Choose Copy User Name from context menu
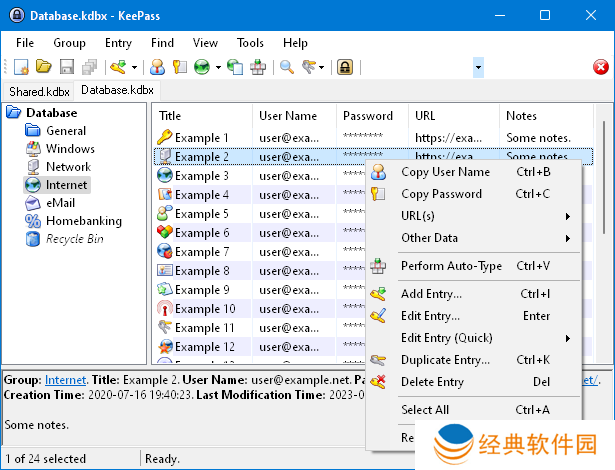 (x=474, y=172)
